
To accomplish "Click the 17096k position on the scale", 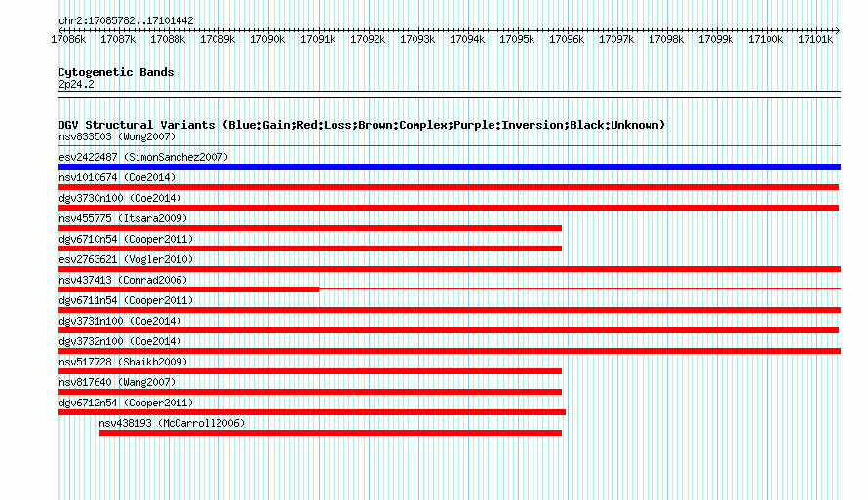I will click(x=567, y=39).
